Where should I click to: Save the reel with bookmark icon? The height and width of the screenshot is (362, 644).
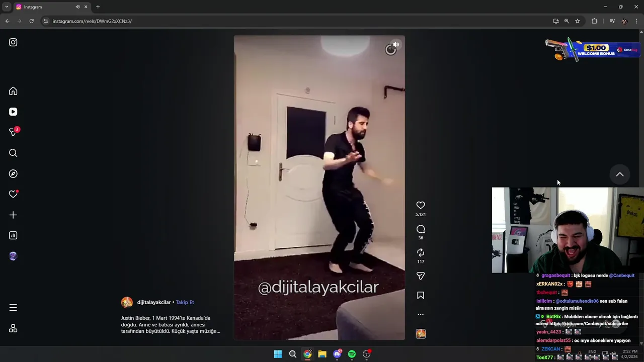pos(421,296)
